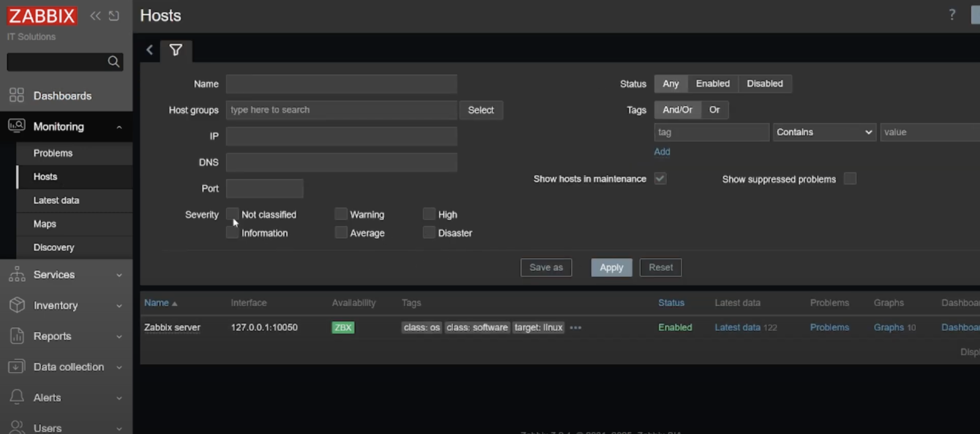Open Graphs link for Zabbix server

[x=889, y=327]
